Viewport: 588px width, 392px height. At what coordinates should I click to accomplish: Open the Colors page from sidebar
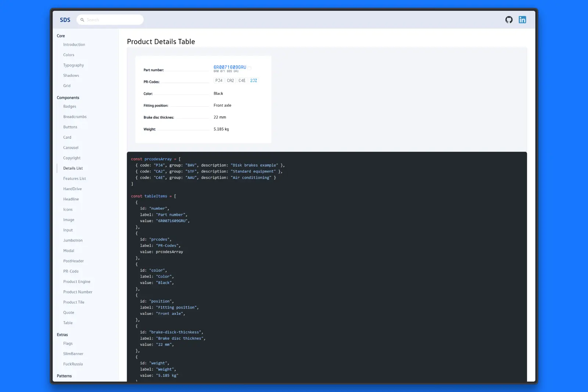[68, 55]
